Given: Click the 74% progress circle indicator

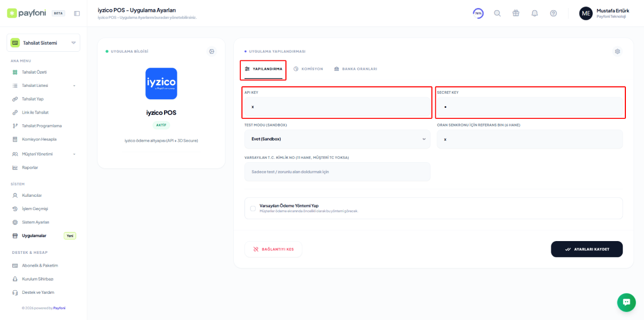Looking at the screenshot, I should pos(478,13).
